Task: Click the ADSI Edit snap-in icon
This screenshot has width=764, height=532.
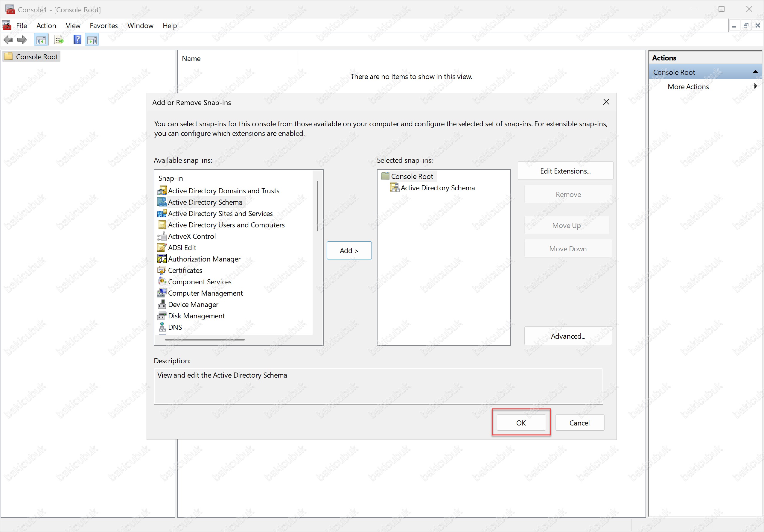Action: [x=162, y=247]
